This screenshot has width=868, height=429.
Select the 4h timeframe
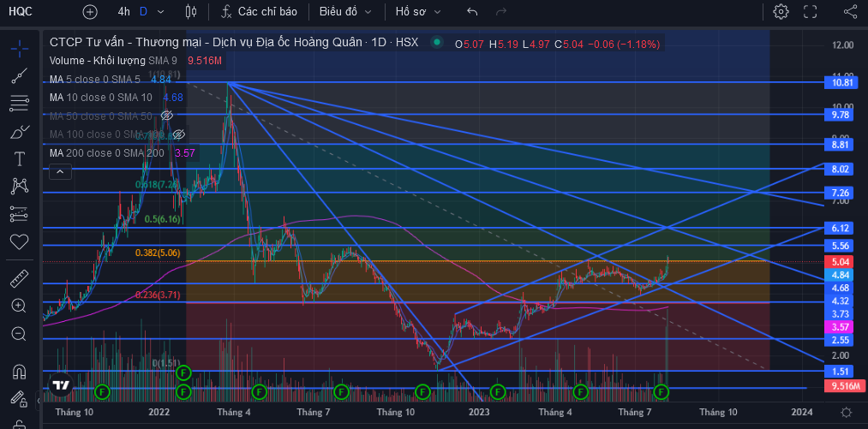click(x=124, y=11)
